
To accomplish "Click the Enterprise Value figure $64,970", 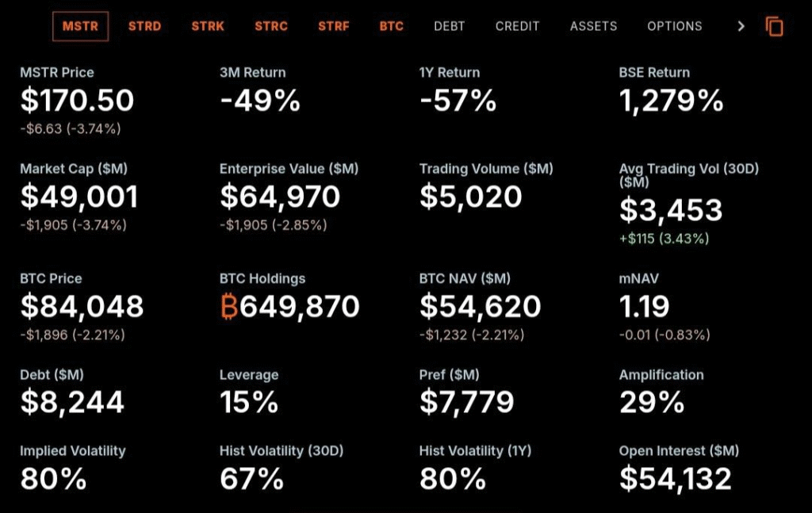I will pyautogui.click(x=280, y=197).
